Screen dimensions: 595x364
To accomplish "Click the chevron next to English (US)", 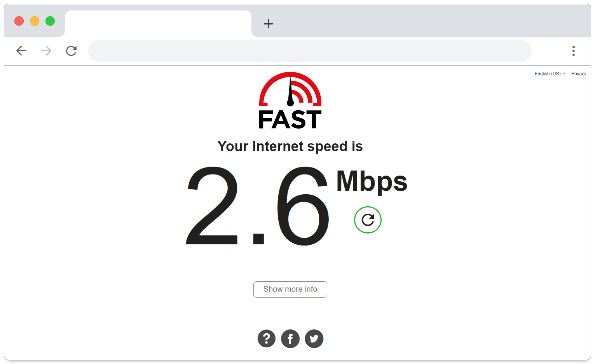I will click(x=564, y=73).
